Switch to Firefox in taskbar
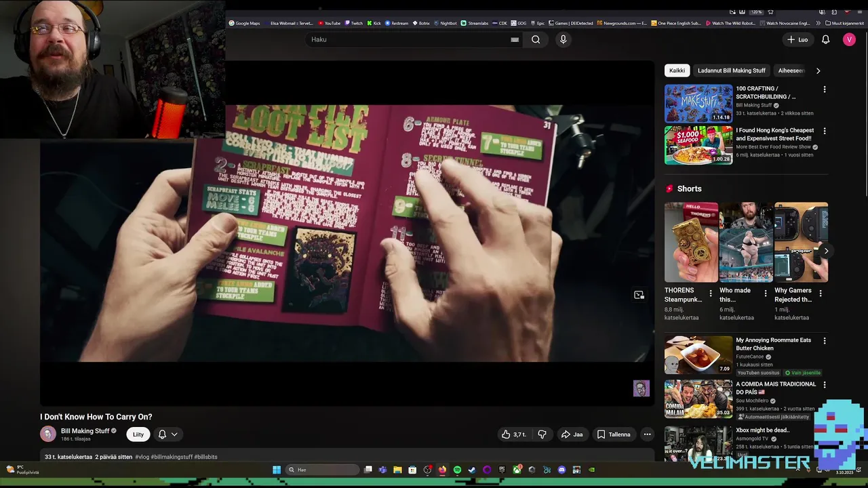This screenshot has width=868, height=488. [442, 470]
